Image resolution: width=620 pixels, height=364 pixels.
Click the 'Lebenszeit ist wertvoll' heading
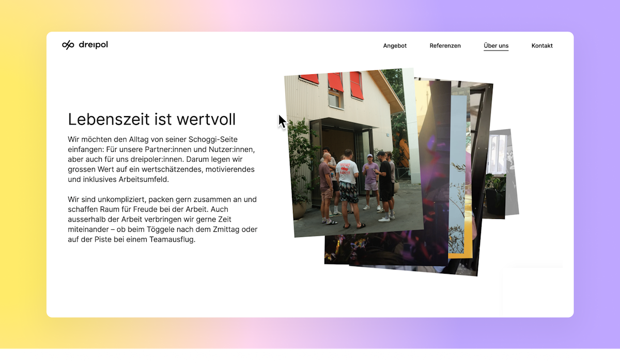click(151, 119)
